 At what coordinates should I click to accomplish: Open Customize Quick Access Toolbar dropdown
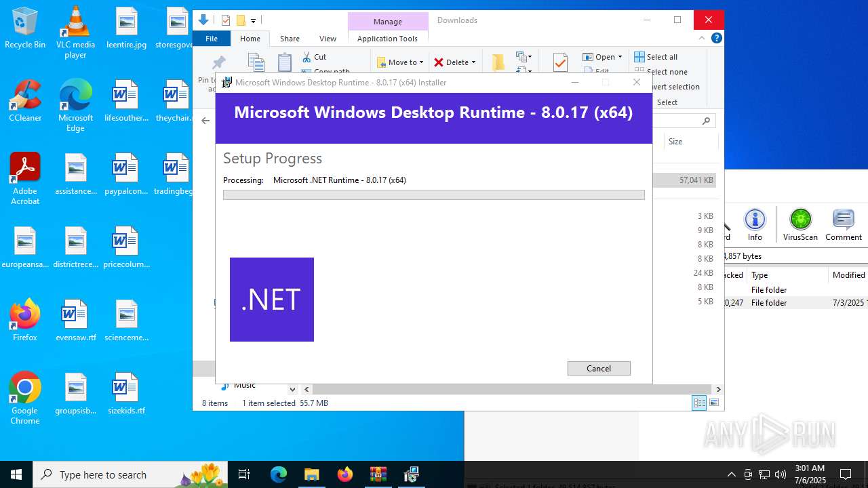(253, 21)
